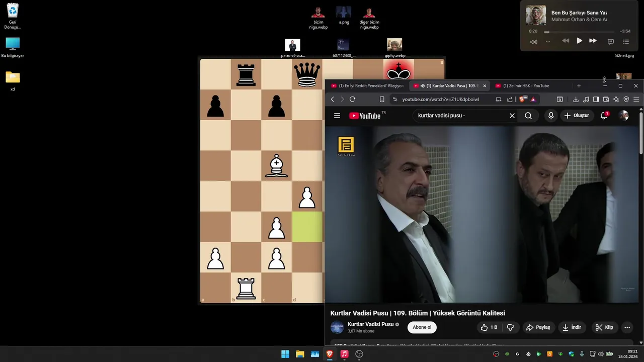Viewport: 644px width, 362px height.
Task: Open the YouTube hamburger guide menu
Action: [337, 116]
